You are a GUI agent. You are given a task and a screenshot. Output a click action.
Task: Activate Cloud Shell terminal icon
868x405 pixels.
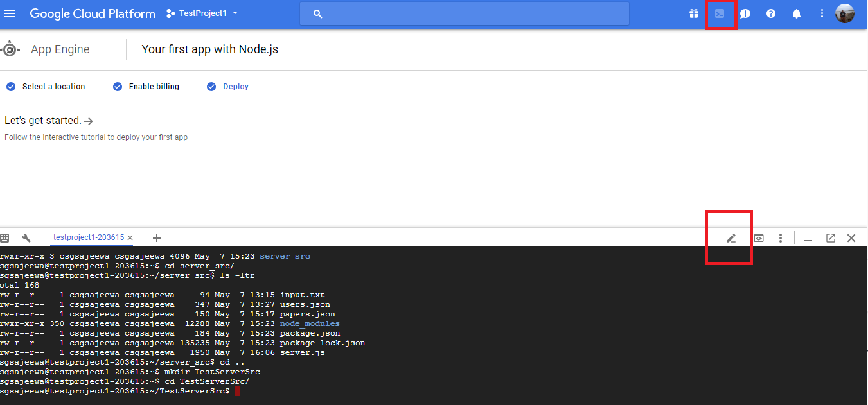pyautogui.click(x=720, y=13)
